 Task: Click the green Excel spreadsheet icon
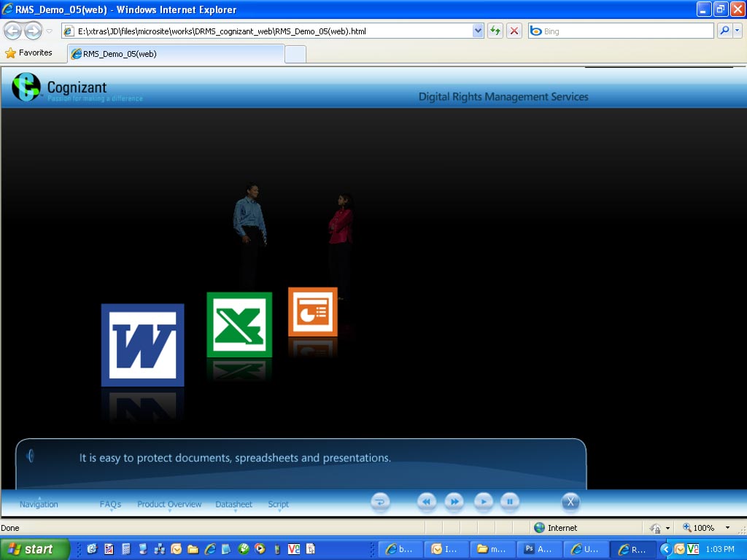(239, 324)
